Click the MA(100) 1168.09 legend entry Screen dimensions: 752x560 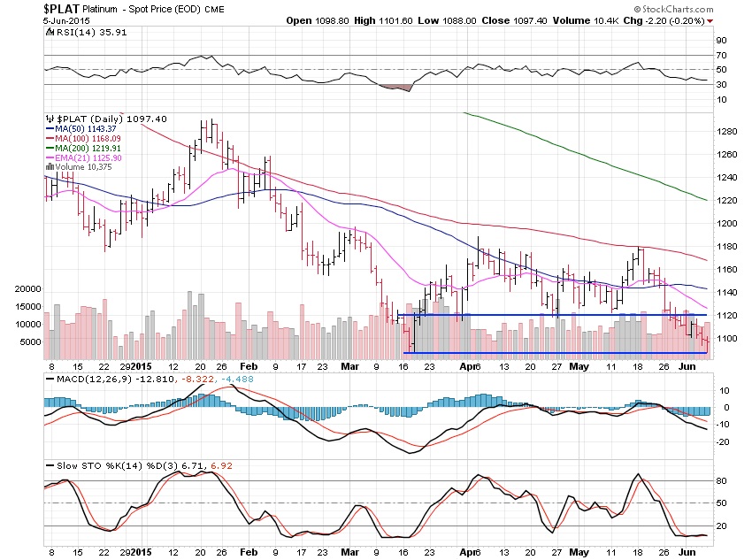pos(88,139)
